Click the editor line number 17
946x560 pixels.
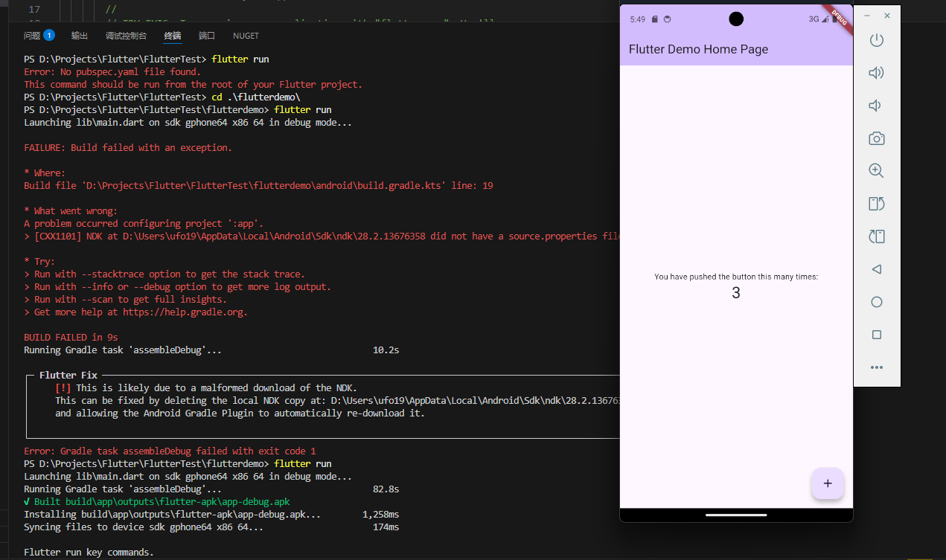pyautogui.click(x=33, y=10)
